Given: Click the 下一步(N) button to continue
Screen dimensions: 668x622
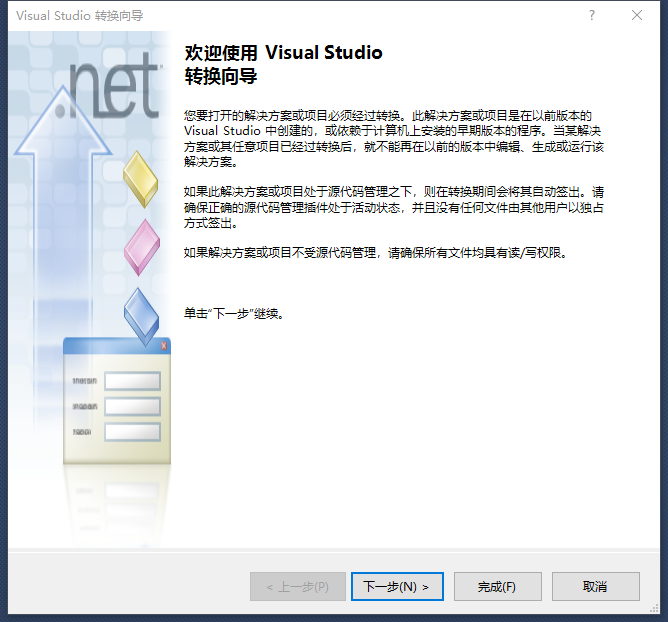Looking at the screenshot, I should coord(397,587).
